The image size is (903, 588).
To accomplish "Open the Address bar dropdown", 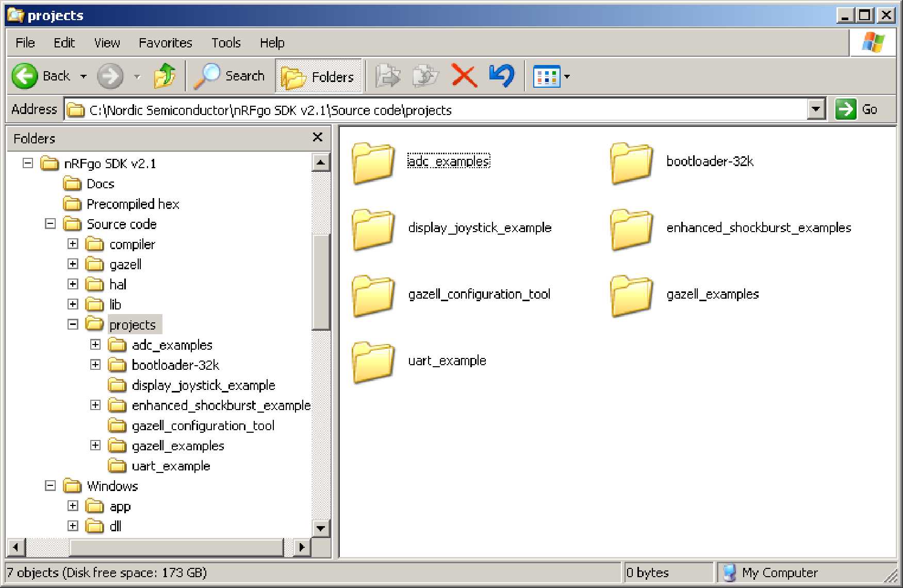I will coord(816,109).
